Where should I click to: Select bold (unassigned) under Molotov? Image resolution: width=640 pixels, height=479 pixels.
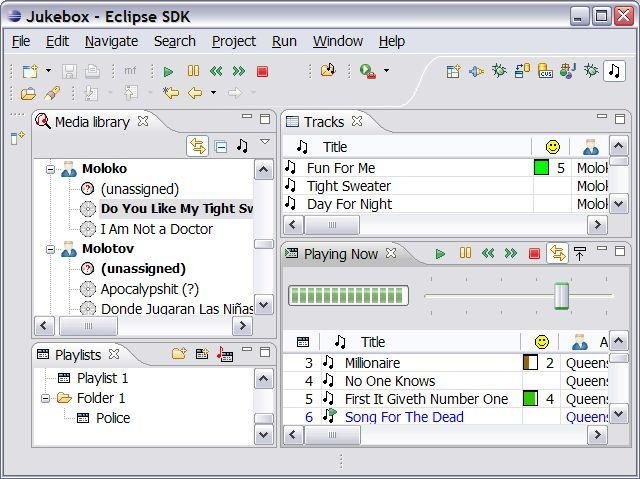click(x=143, y=268)
